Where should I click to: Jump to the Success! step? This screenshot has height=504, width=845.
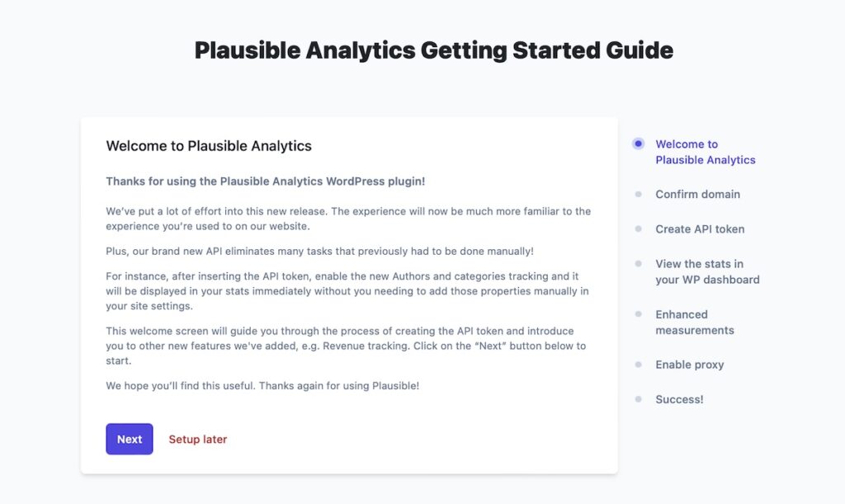(x=679, y=398)
